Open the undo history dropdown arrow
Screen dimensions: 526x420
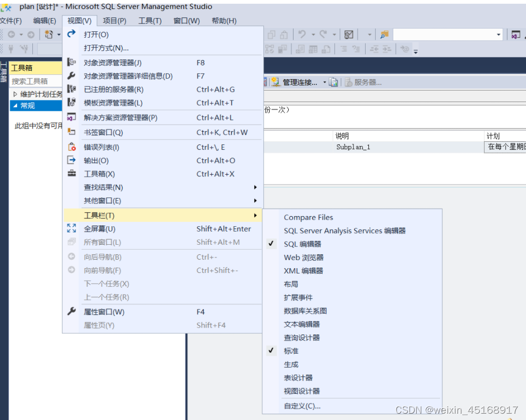point(313,35)
